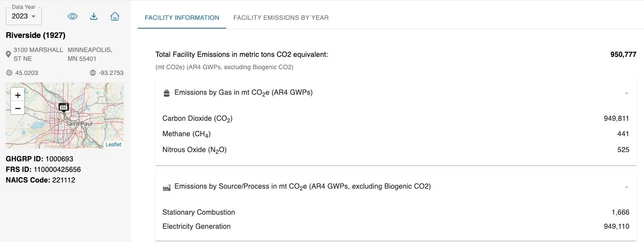Click the address location pin icon
644x242 pixels.
click(x=8, y=54)
